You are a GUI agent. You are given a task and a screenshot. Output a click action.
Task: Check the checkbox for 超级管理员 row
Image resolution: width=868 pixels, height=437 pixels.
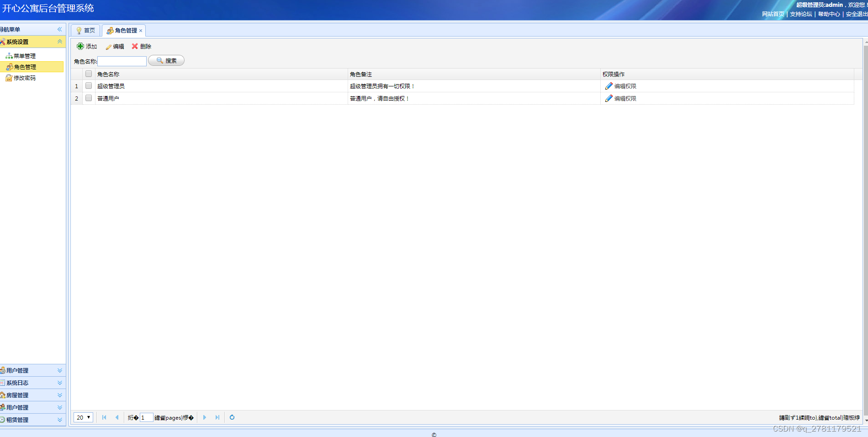click(89, 85)
